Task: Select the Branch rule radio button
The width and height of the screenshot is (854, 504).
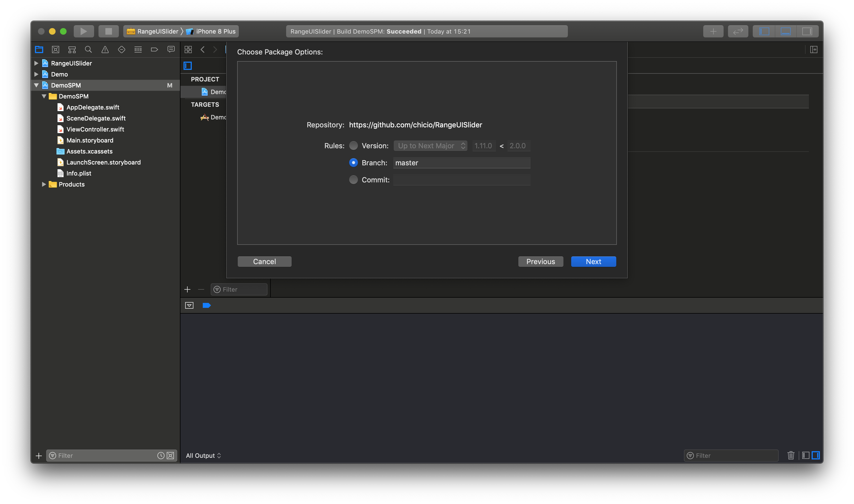Action: tap(354, 163)
